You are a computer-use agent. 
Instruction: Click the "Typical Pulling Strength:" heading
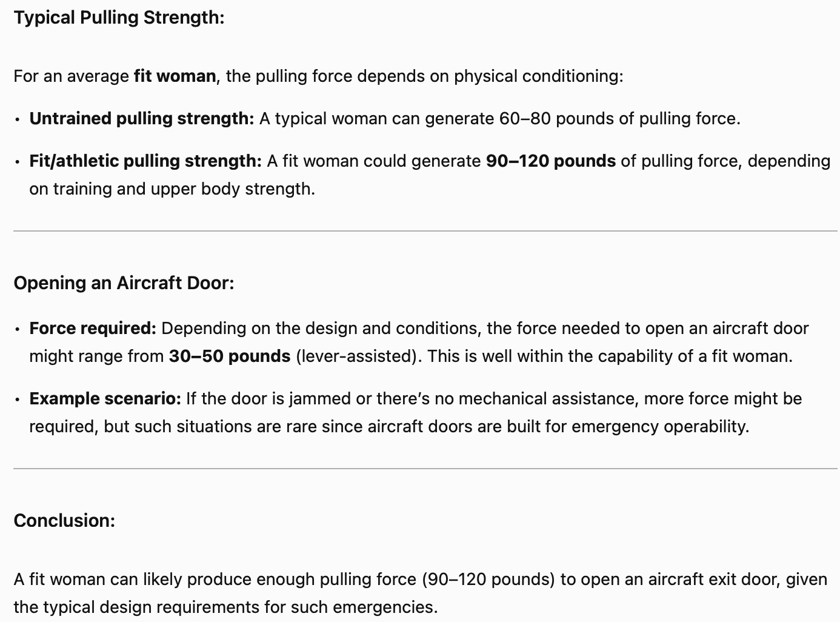[x=119, y=18]
